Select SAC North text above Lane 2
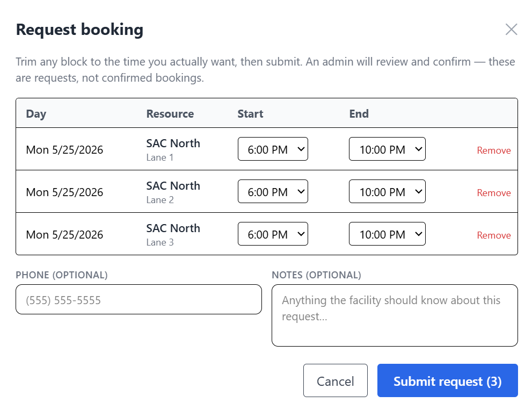The width and height of the screenshot is (532, 410). pyautogui.click(x=173, y=186)
